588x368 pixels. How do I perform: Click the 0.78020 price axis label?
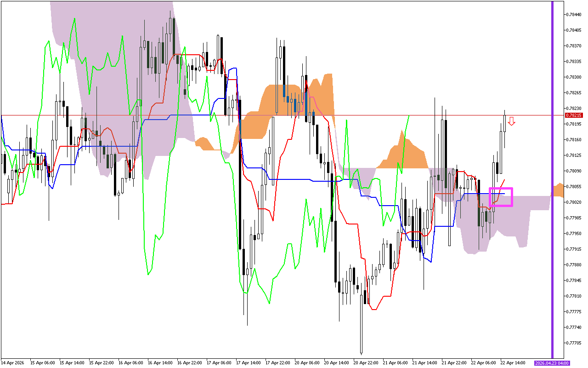pos(572,202)
